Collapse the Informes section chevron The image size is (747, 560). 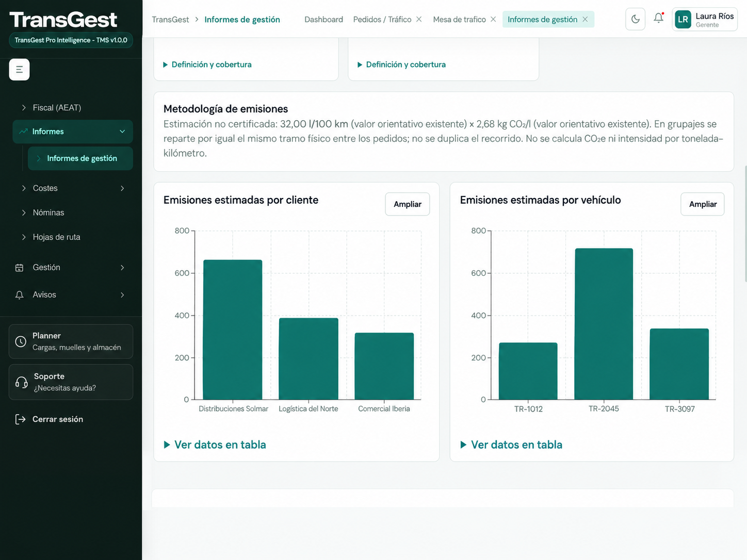(122, 131)
